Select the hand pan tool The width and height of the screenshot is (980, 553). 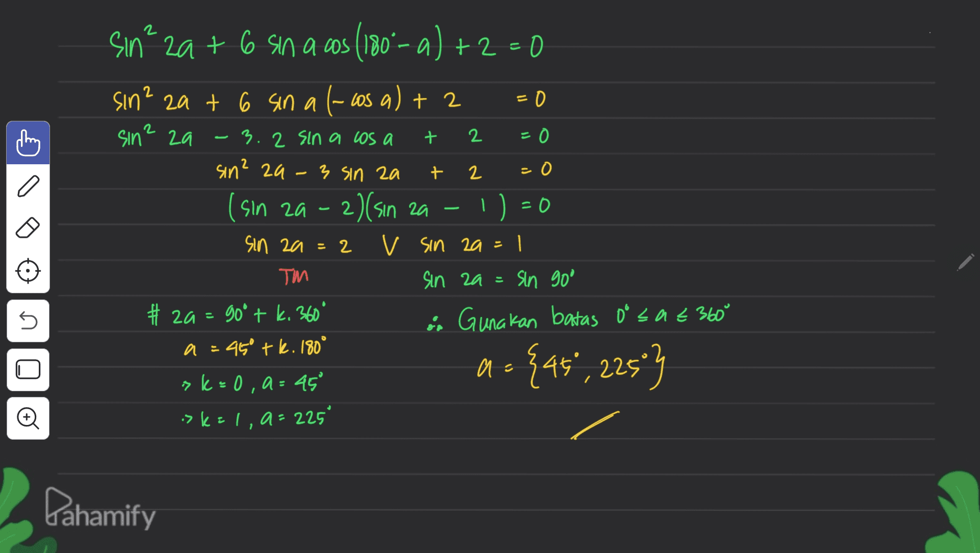click(x=28, y=143)
